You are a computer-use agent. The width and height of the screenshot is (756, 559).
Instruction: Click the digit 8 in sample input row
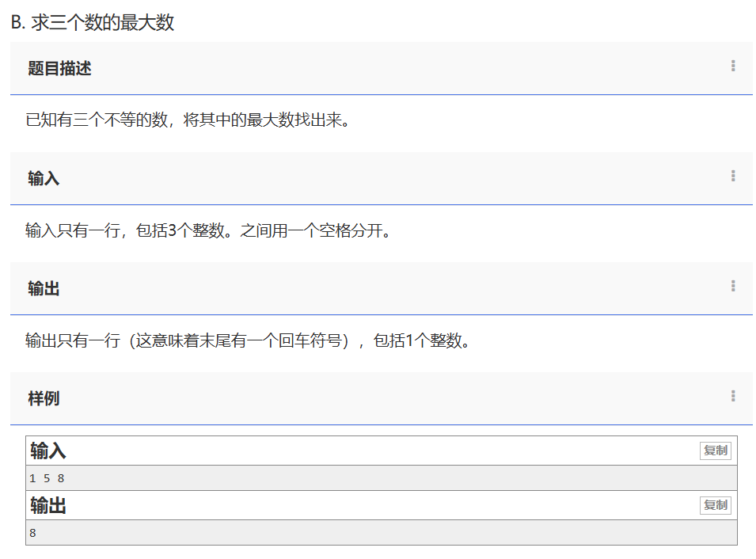click(61, 478)
